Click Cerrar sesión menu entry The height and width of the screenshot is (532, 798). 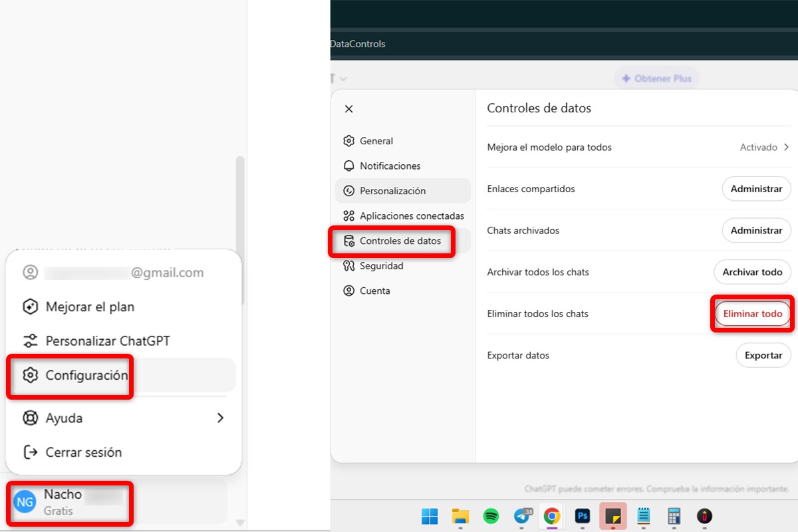pyautogui.click(x=122, y=452)
